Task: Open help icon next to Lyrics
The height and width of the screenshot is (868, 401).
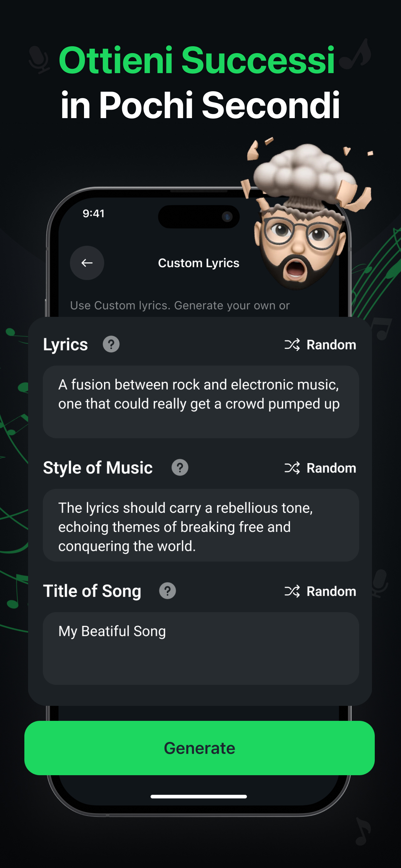Action: 111,344
